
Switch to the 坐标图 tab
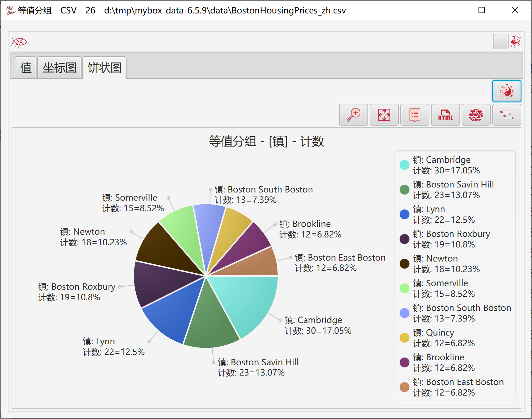pyautogui.click(x=59, y=67)
